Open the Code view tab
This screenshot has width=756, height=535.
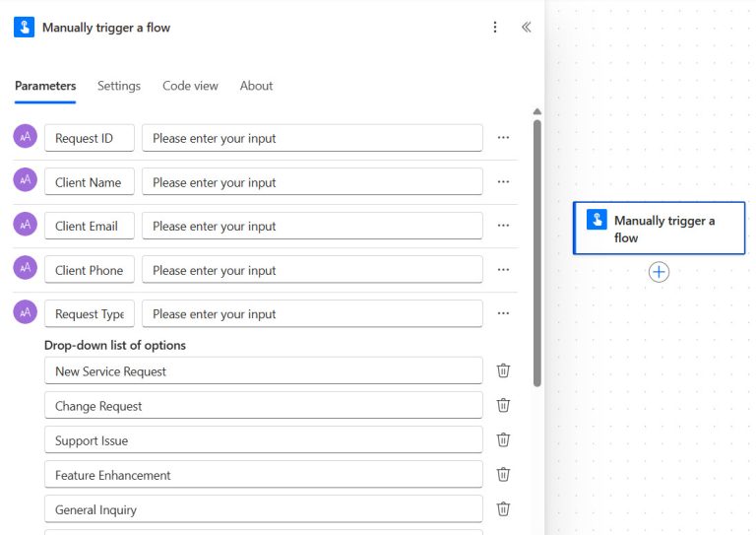pyautogui.click(x=190, y=86)
